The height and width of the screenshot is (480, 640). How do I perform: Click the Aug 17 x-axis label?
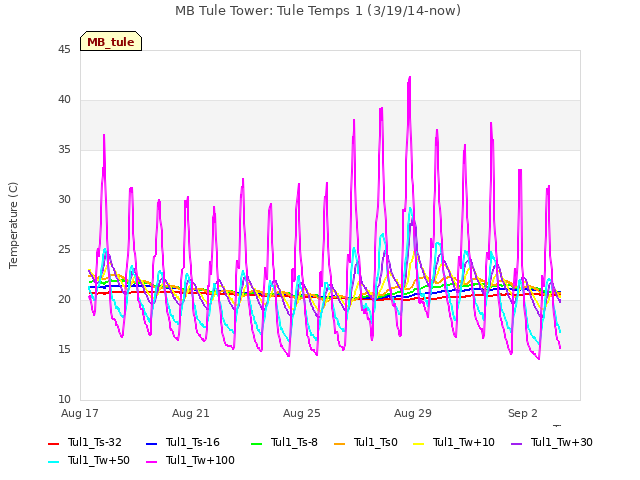tap(80, 413)
